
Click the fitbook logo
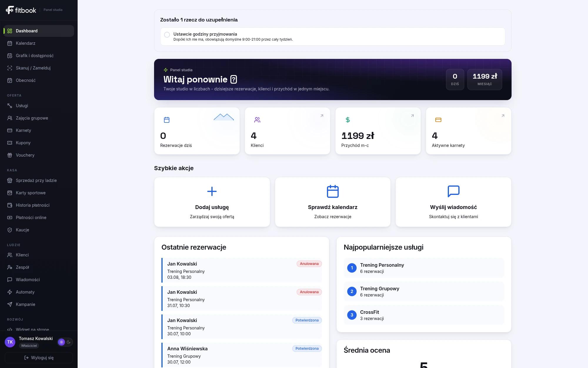click(x=21, y=10)
